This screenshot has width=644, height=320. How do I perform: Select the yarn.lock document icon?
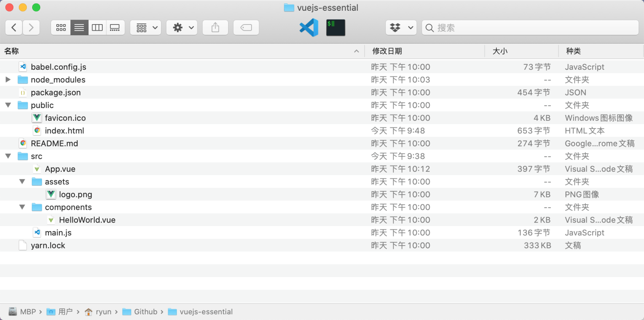[x=23, y=245]
